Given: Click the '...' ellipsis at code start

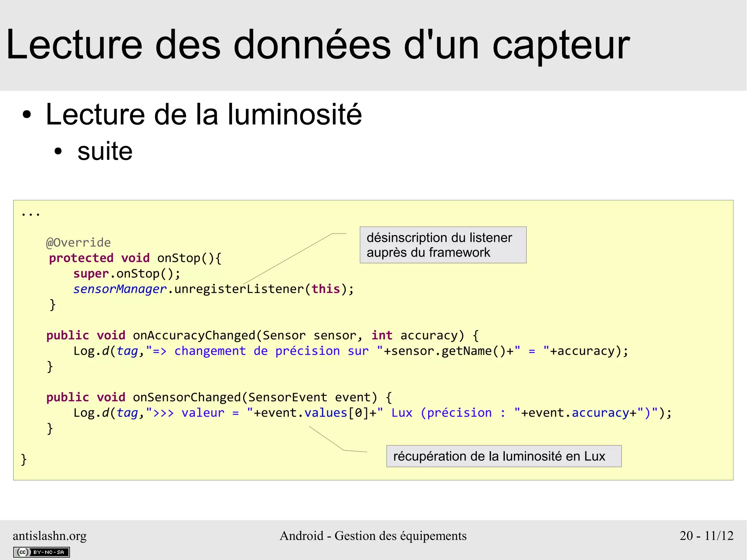Looking at the screenshot, I should click(x=31, y=214).
